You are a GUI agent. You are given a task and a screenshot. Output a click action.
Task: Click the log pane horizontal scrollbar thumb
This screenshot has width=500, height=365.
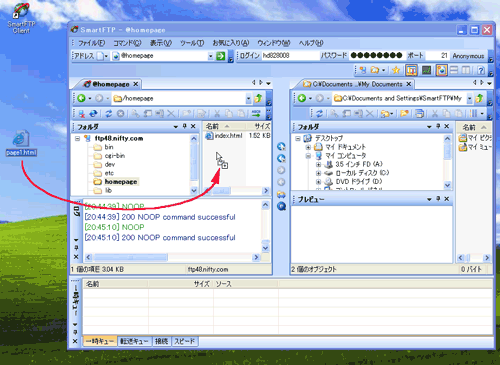131,257
